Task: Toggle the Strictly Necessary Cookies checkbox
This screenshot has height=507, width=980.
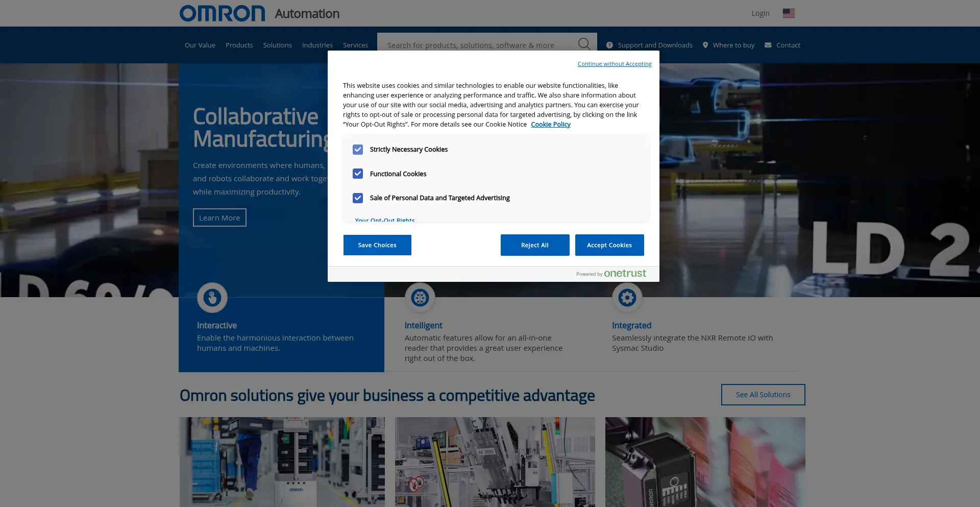Action: (358, 150)
